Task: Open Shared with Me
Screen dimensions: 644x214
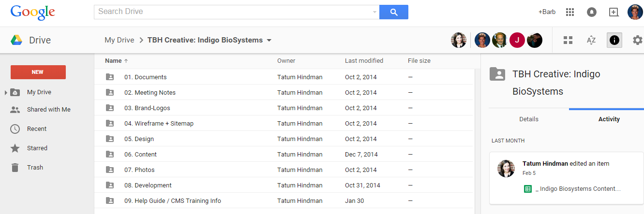Action: click(x=49, y=110)
